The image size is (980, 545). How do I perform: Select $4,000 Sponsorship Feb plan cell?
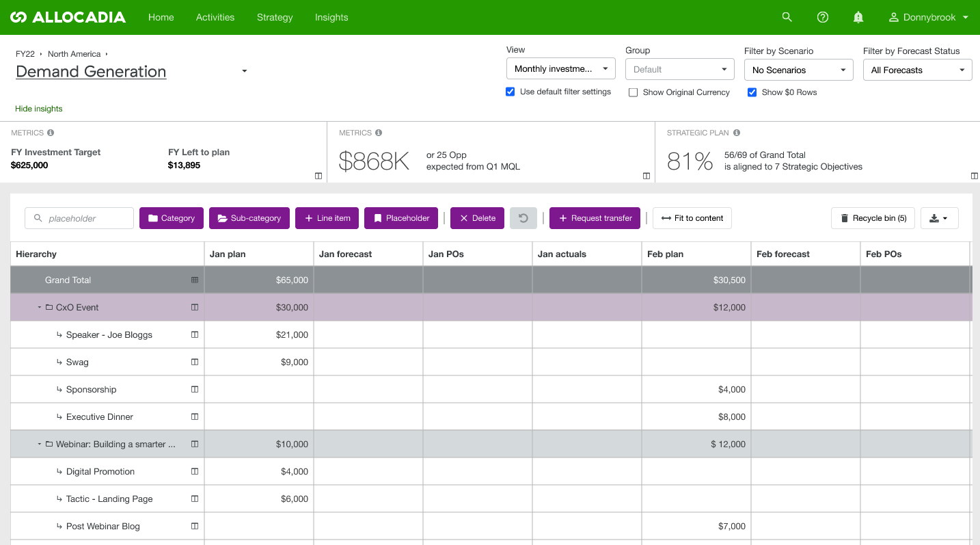coord(696,389)
